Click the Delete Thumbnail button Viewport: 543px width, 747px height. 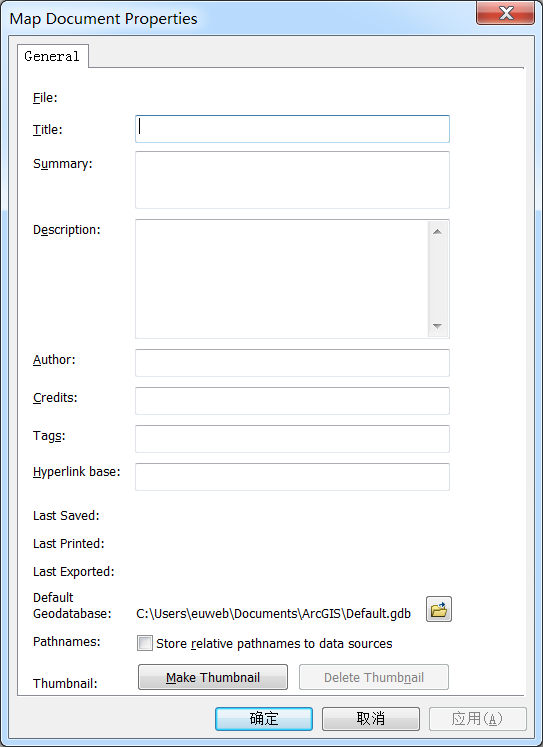pyautogui.click(x=374, y=677)
